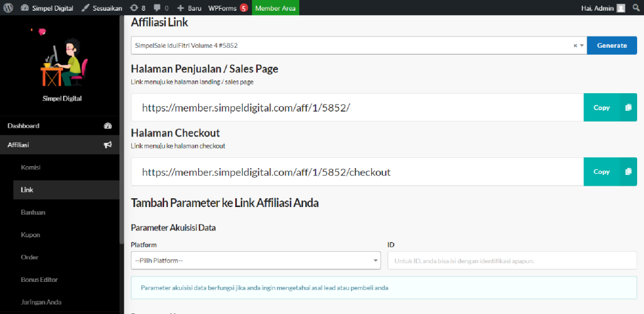Click the Generate button
The width and height of the screenshot is (644, 314).
pos(612,45)
